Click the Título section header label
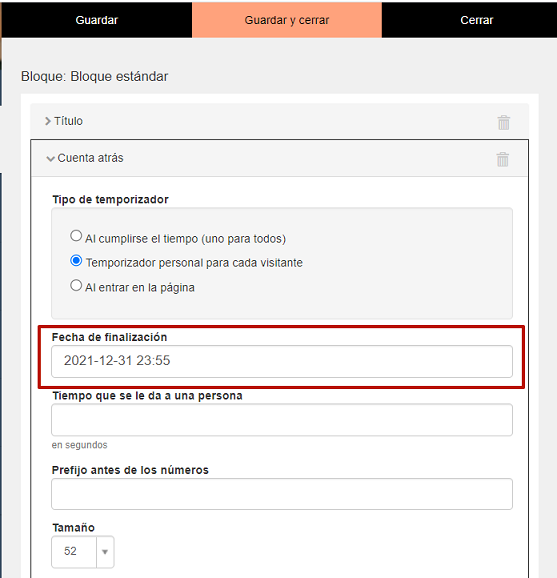 (69, 121)
